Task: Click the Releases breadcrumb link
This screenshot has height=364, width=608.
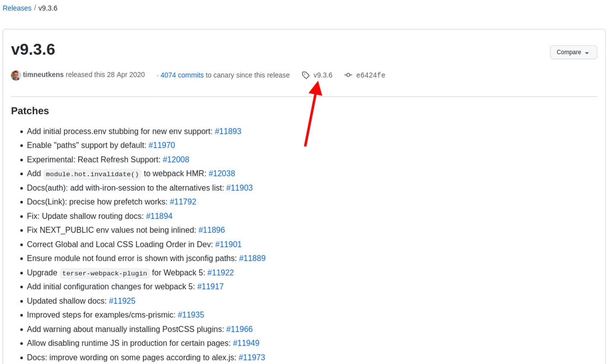Action: pyautogui.click(x=17, y=8)
